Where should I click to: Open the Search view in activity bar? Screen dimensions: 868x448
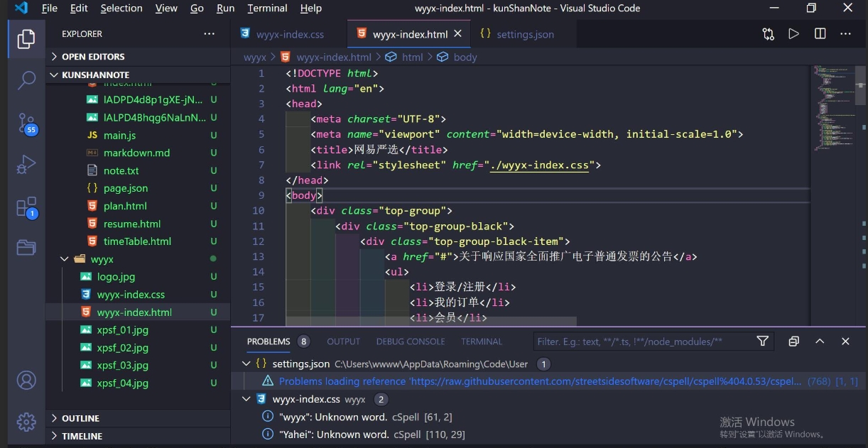point(26,80)
